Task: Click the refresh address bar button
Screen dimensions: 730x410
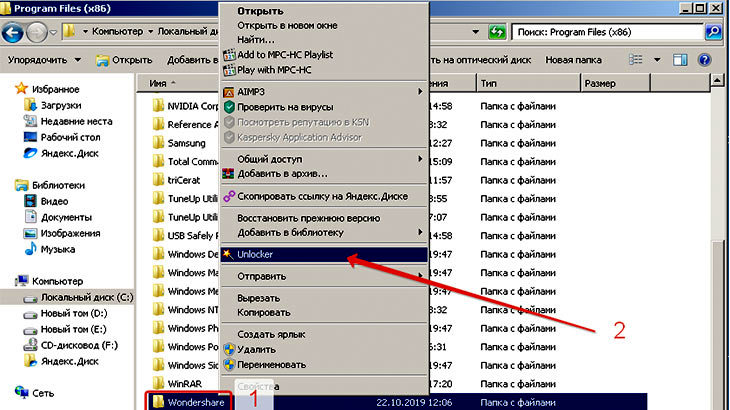Action: pyautogui.click(x=497, y=32)
